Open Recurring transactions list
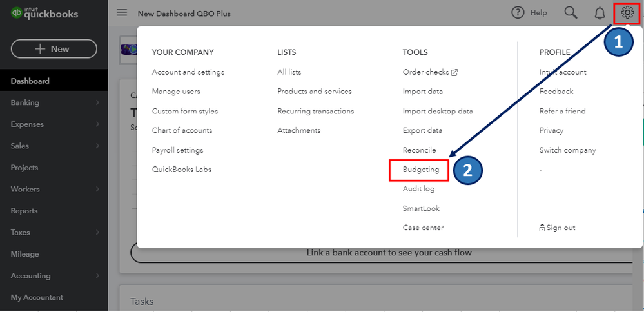This screenshot has height=312, width=644. tap(315, 111)
